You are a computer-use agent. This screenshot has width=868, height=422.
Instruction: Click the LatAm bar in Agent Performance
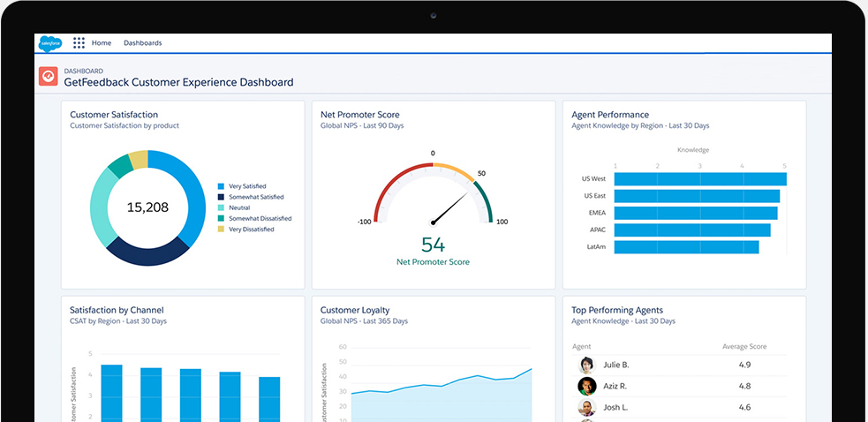pos(686,247)
